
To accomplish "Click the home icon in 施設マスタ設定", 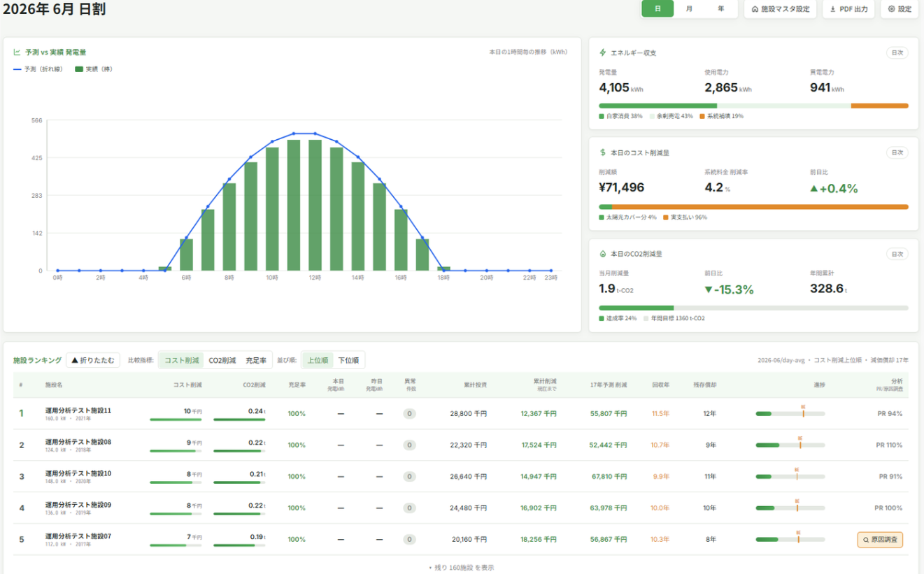I will (755, 9).
